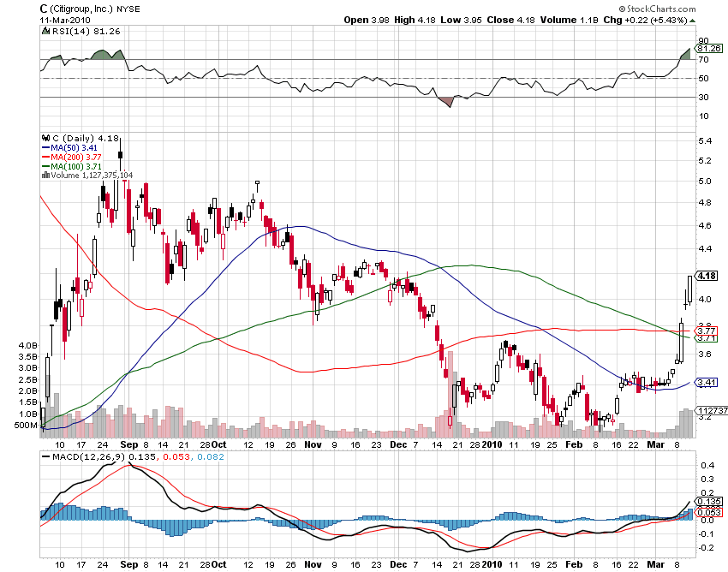The height and width of the screenshot is (572, 728).
Task: Click the 'Chg +0.22 (+5.43%)' value
Action: (x=645, y=20)
